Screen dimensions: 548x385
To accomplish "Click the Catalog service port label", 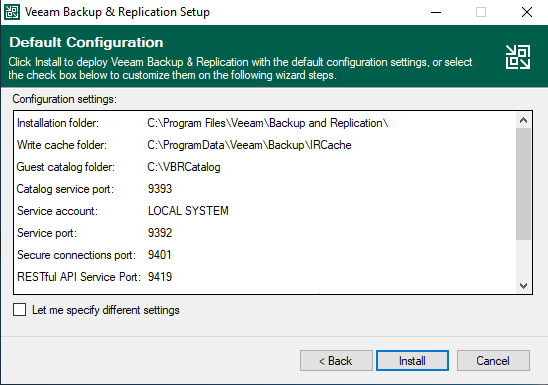I will tap(65, 189).
